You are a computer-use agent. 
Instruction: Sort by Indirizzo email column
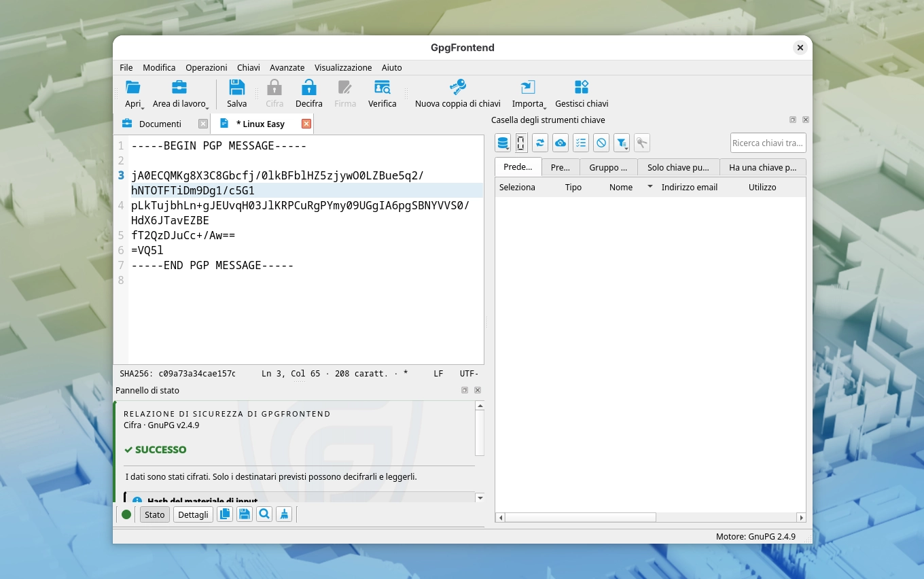click(x=690, y=188)
